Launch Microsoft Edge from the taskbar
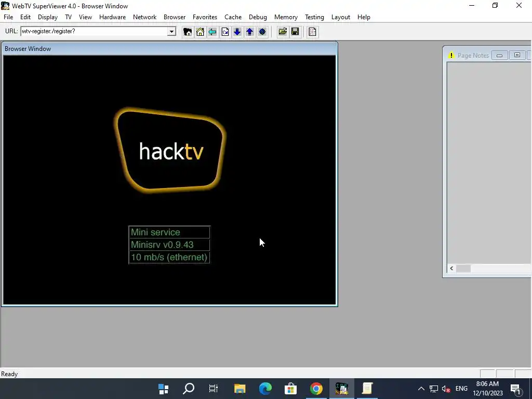The image size is (532, 399). tap(265, 389)
